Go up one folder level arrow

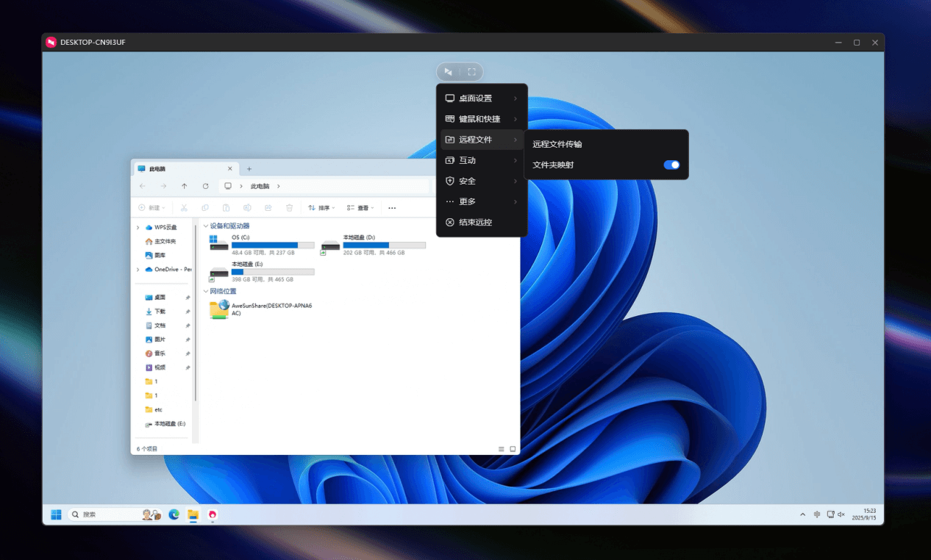pos(184,186)
